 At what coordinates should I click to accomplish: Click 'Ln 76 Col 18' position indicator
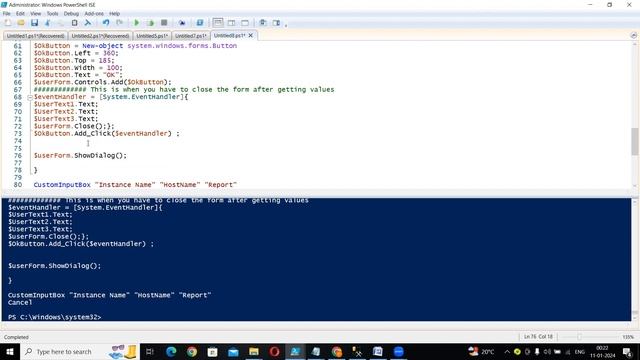click(538, 337)
